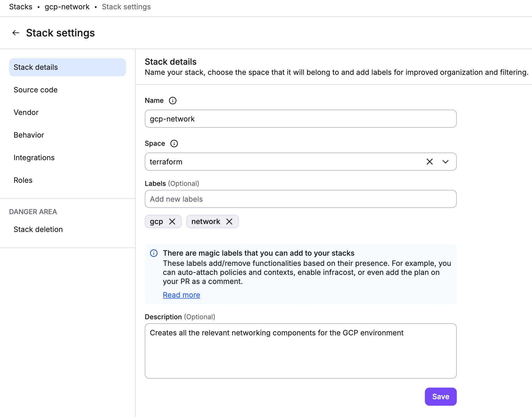Click the Stacks breadcrumb link
The width and height of the screenshot is (532, 417).
point(21,7)
